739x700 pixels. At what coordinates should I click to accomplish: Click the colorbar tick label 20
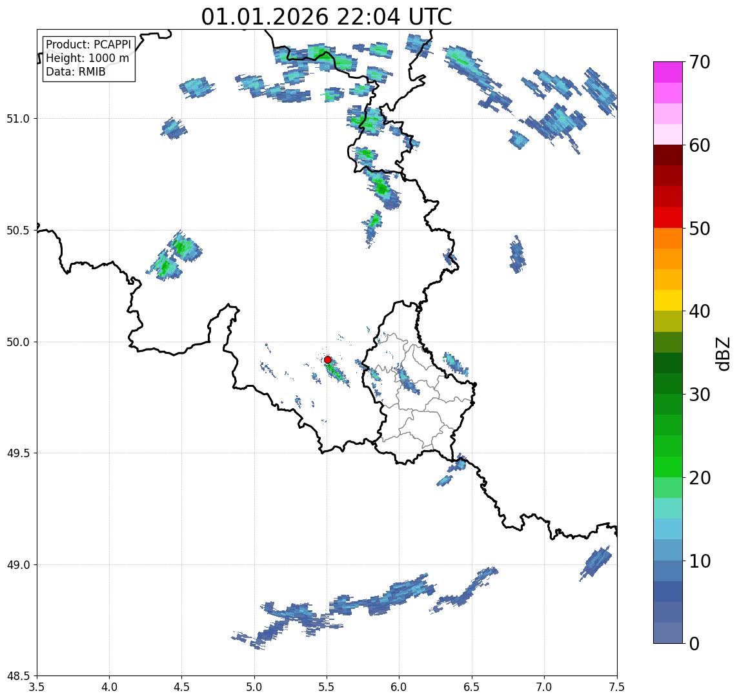point(700,478)
